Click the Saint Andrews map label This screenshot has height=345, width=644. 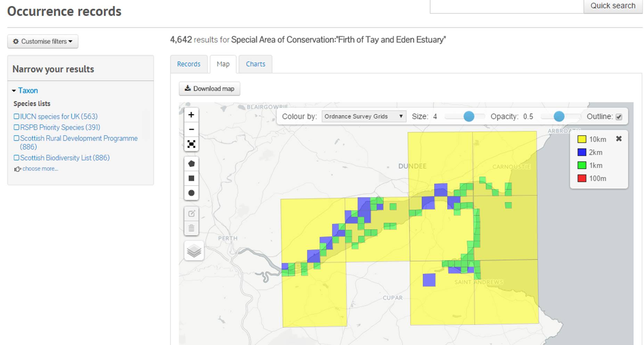click(479, 282)
